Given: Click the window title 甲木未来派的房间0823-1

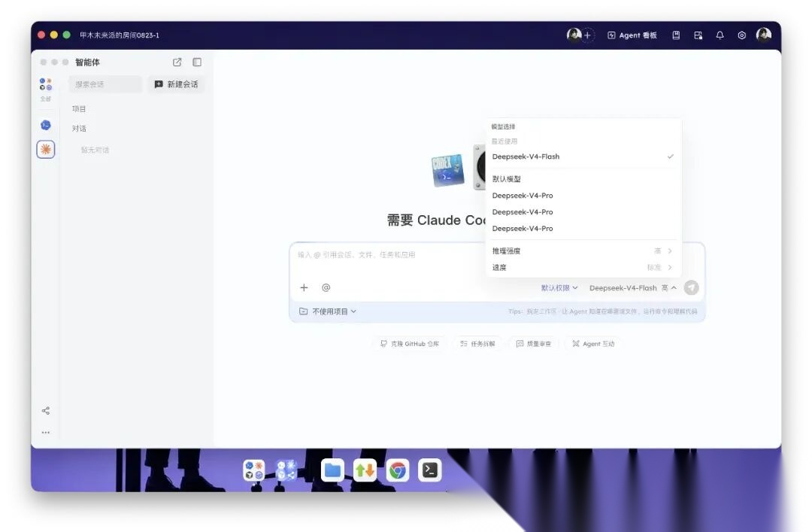Looking at the screenshot, I should (x=120, y=35).
